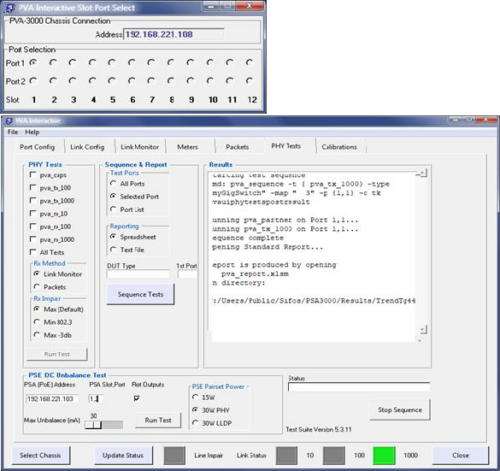Close the PVA Interactive Slot Port Select window
This screenshot has height=471, width=500.
(x=250, y=6)
